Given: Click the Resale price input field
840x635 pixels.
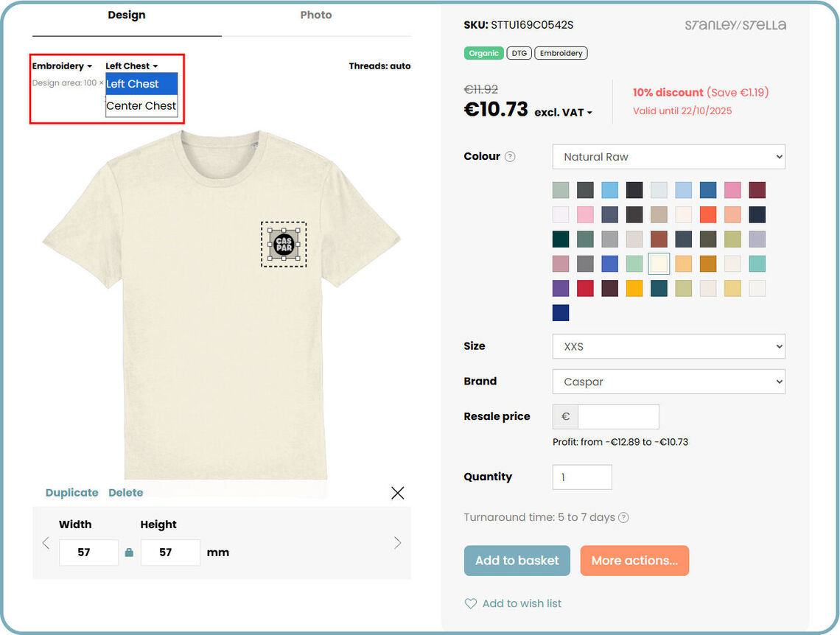Looking at the screenshot, I should [617, 417].
